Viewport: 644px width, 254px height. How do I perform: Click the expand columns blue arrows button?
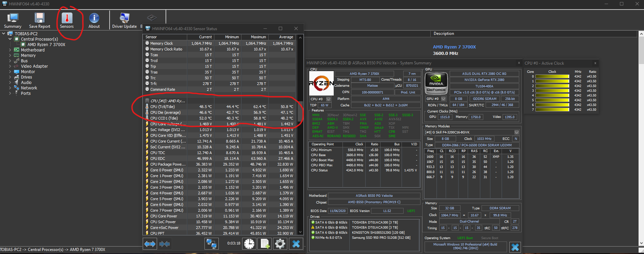pos(150,244)
